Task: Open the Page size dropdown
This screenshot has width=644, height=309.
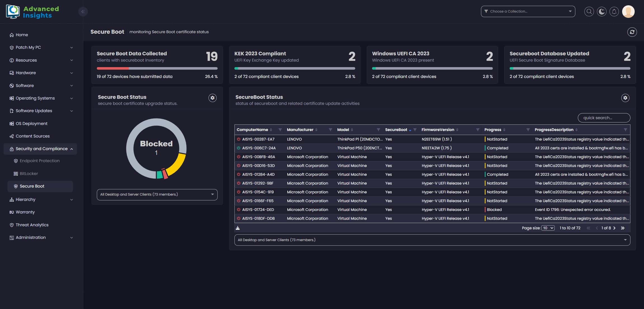Action: pyautogui.click(x=548, y=228)
